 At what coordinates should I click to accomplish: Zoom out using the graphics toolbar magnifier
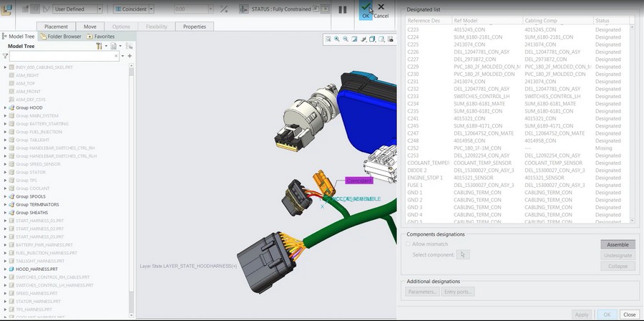(x=346, y=39)
